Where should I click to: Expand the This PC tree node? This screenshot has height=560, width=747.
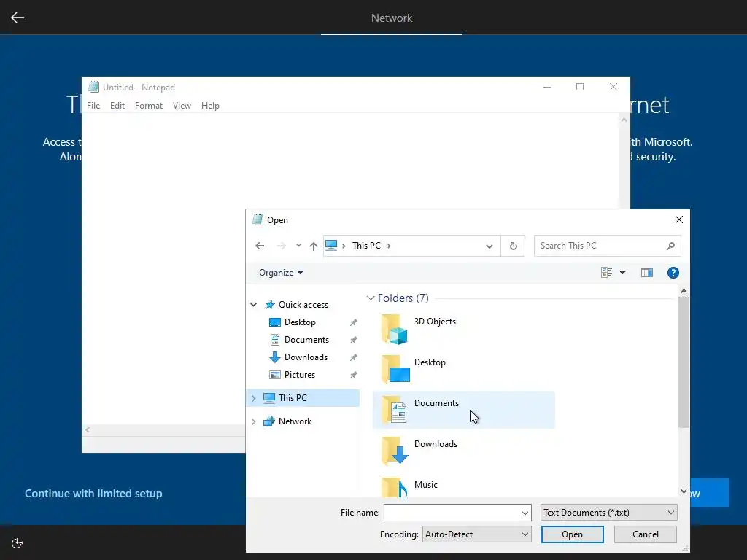tap(253, 398)
